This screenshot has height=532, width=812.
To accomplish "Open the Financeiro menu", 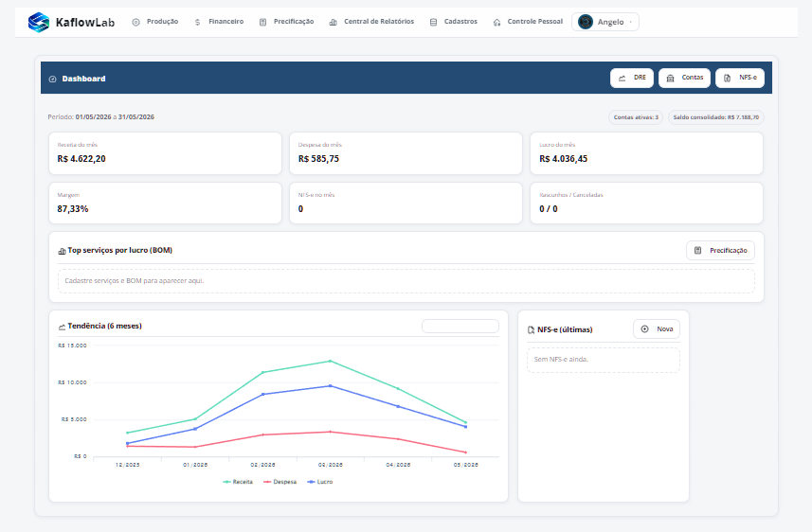I will (x=219, y=22).
